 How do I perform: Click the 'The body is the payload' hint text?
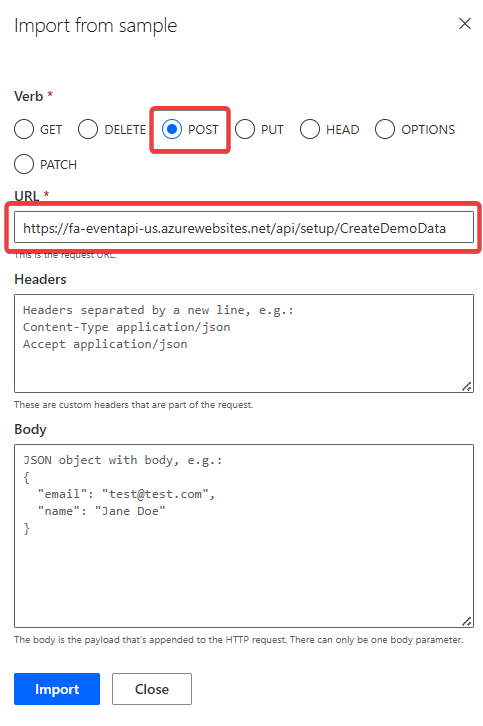coord(238,639)
